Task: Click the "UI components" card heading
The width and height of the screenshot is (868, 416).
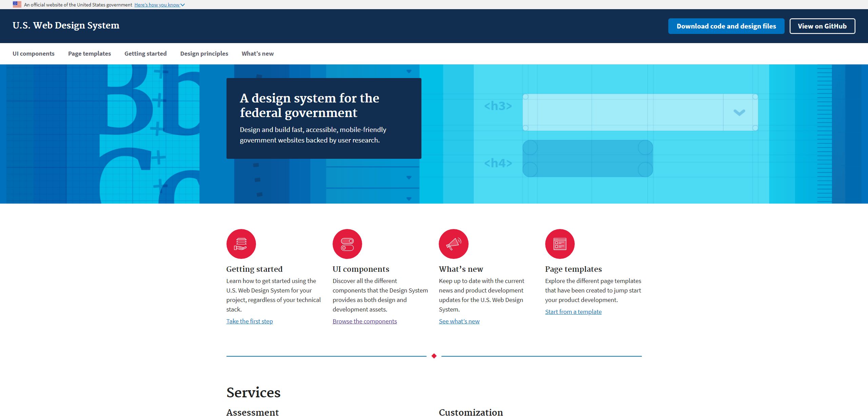Action: coord(361,269)
